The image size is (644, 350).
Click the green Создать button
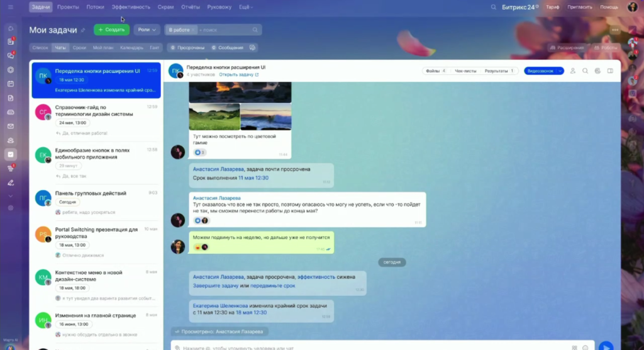pyautogui.click(x=111, y=30)
